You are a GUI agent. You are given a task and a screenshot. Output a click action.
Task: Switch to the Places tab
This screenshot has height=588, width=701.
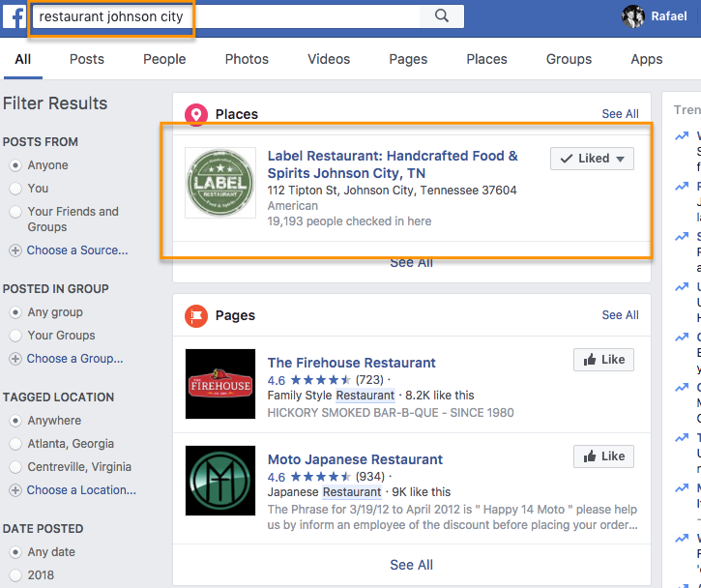tap(487, 59)
